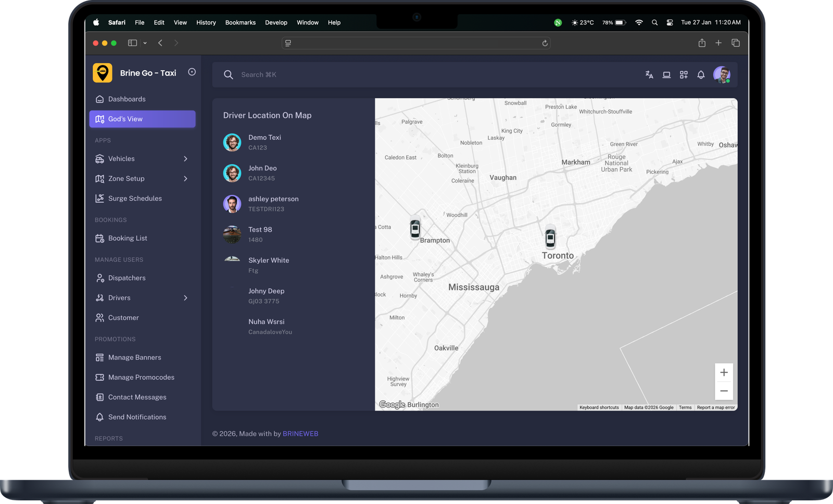Open the shortcuts grid icon
This screenshot has height=504, width=833.
[684, 75]
